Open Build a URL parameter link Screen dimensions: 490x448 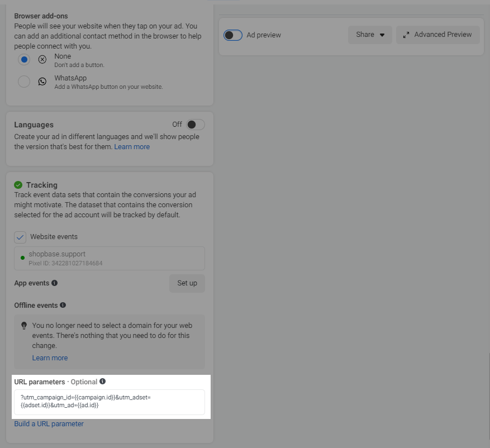(49, 424)
